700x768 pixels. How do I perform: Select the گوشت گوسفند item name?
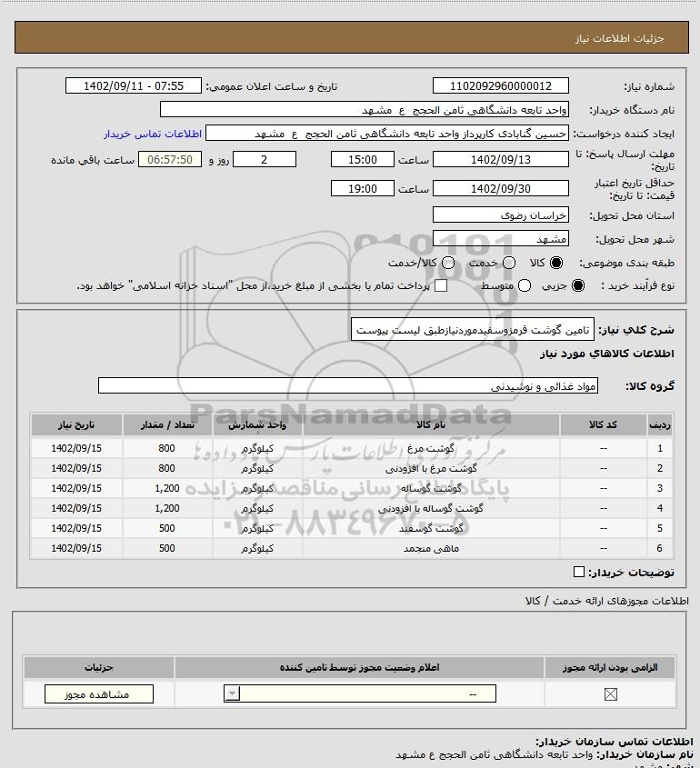click(431, 528)
